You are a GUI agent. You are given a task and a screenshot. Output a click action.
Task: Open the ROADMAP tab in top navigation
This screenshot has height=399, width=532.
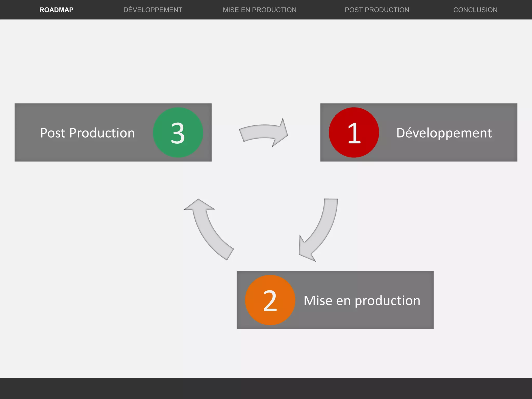tap(56, 10)
